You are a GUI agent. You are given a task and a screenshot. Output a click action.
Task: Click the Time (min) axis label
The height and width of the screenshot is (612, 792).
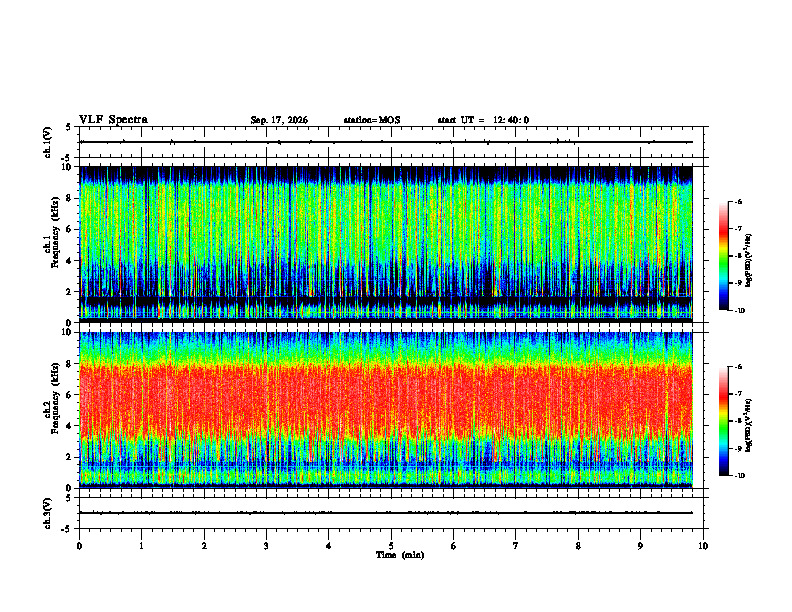tap(400, 555)
